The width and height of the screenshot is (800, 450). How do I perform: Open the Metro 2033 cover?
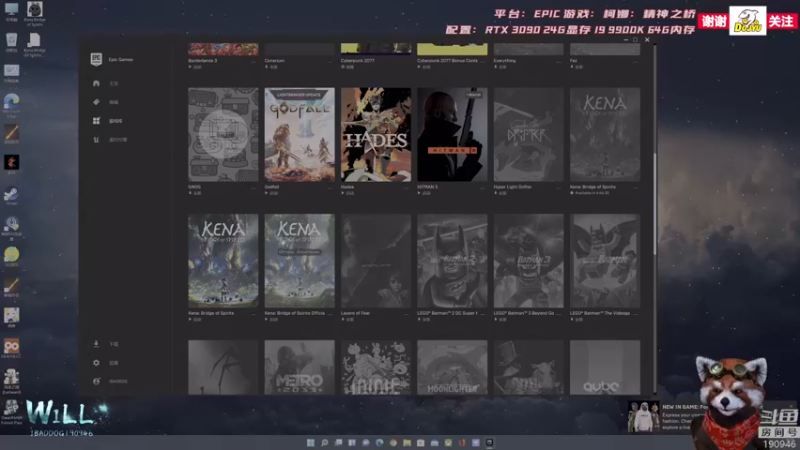point(299,367)
